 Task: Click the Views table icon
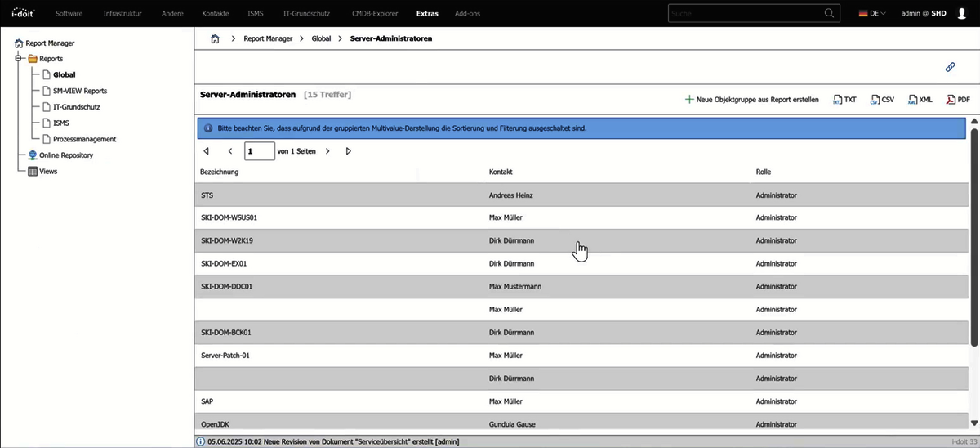pyautogui.click(x=33, y=172)
